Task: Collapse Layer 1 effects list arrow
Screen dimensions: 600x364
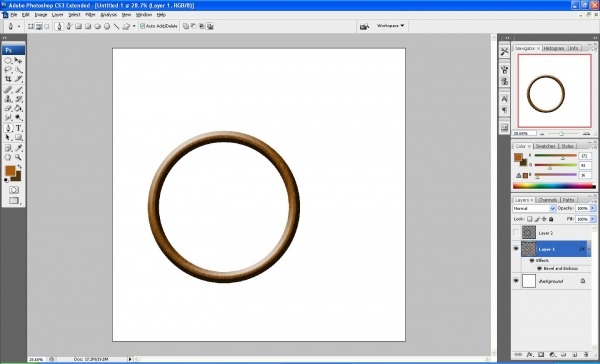Action: 589,249
